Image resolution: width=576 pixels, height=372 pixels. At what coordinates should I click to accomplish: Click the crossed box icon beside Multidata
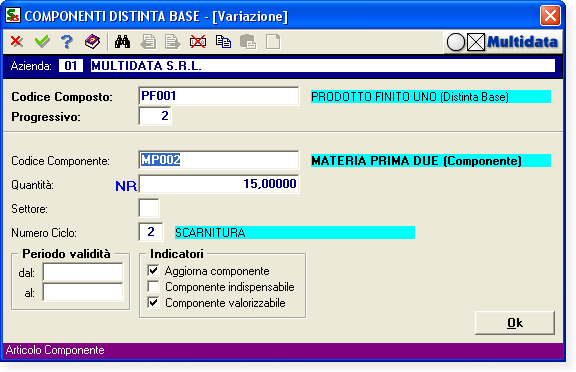tap(476, 42)
